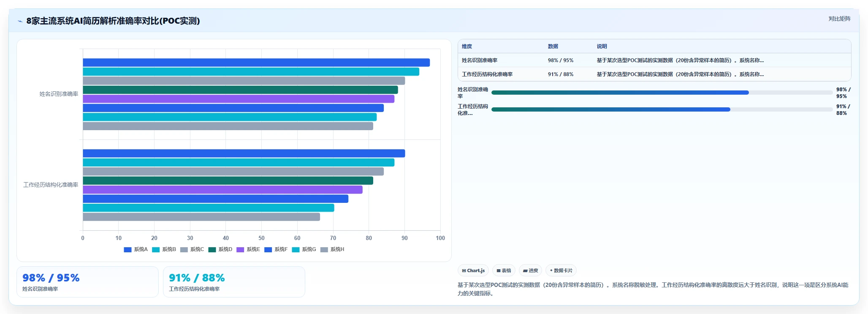
Task: Click the 98% / 95% table cell
Action: [561, 60]
